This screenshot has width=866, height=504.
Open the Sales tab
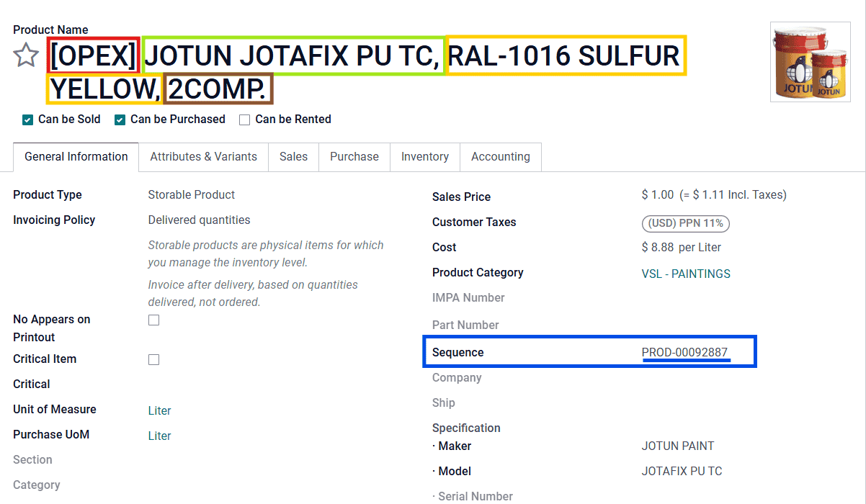point(293,157)
